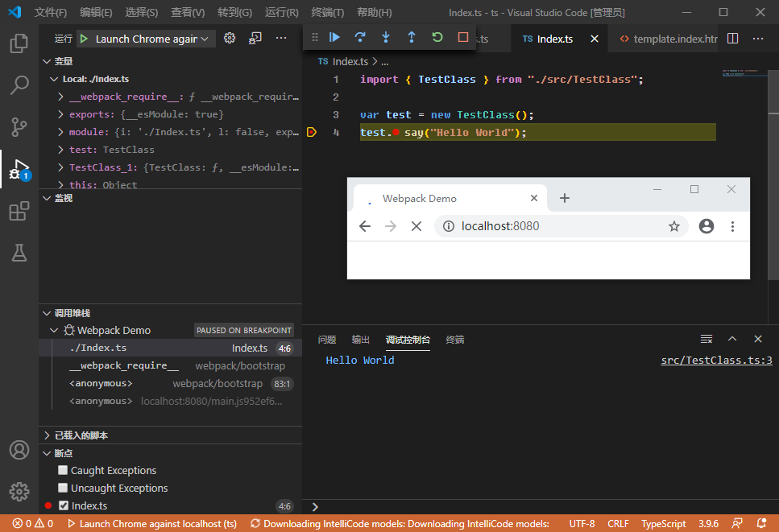Viewport: 779px width, 532px height.
Task: Open the 文件(F) menu
Action: pyautogui.click(x=50, y=12)
